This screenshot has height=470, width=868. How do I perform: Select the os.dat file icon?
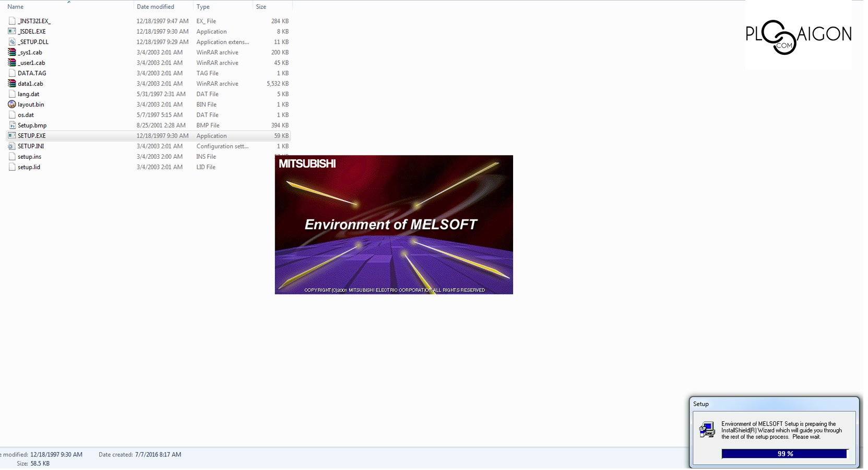click(12, 115)
